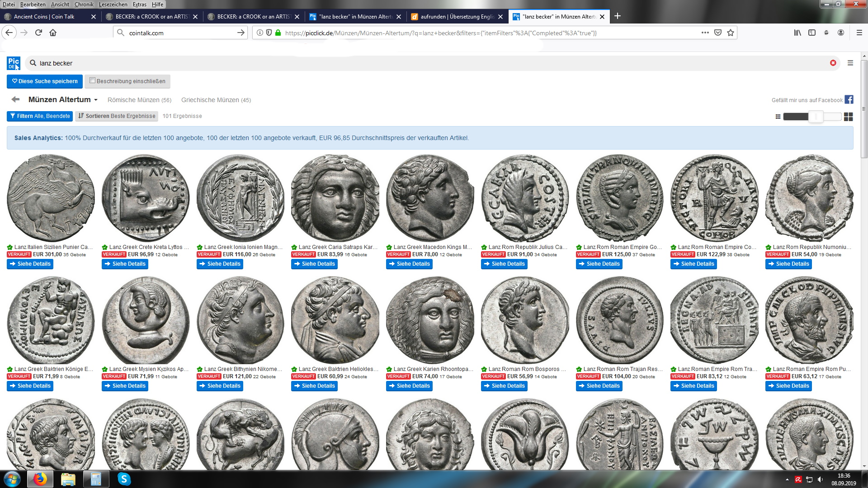Click the page vertical scrollbar
The height and width of the screenshot is (488, 868).
(x=864, y=108)
